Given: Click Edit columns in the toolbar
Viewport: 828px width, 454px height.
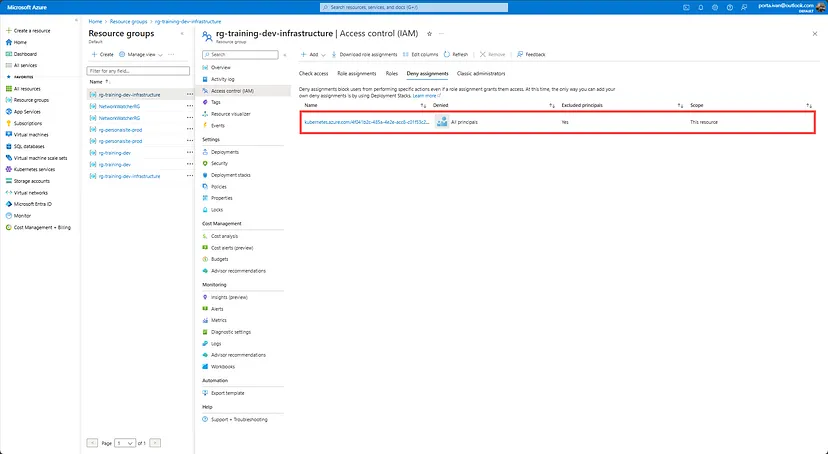Looking at the screenshot, I should tap(420, 54).
